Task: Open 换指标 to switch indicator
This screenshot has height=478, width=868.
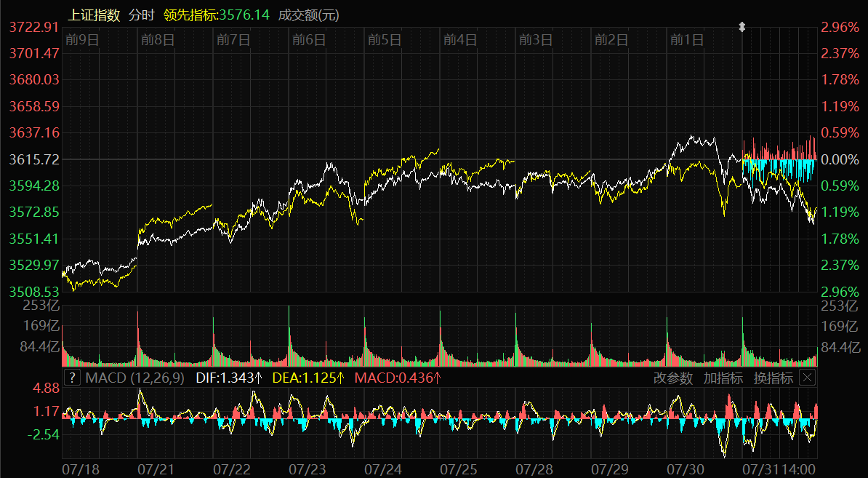Action: (773, 378)
